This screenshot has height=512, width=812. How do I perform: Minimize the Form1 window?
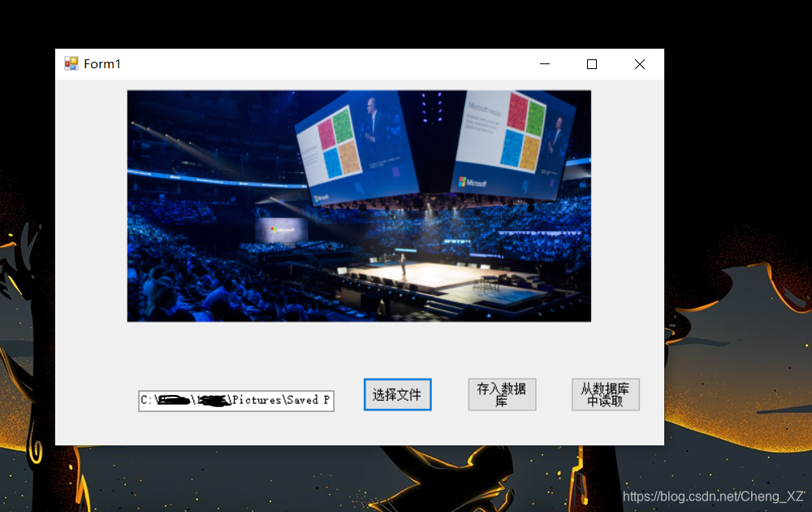pyautogui.click(x=545, y=63)
